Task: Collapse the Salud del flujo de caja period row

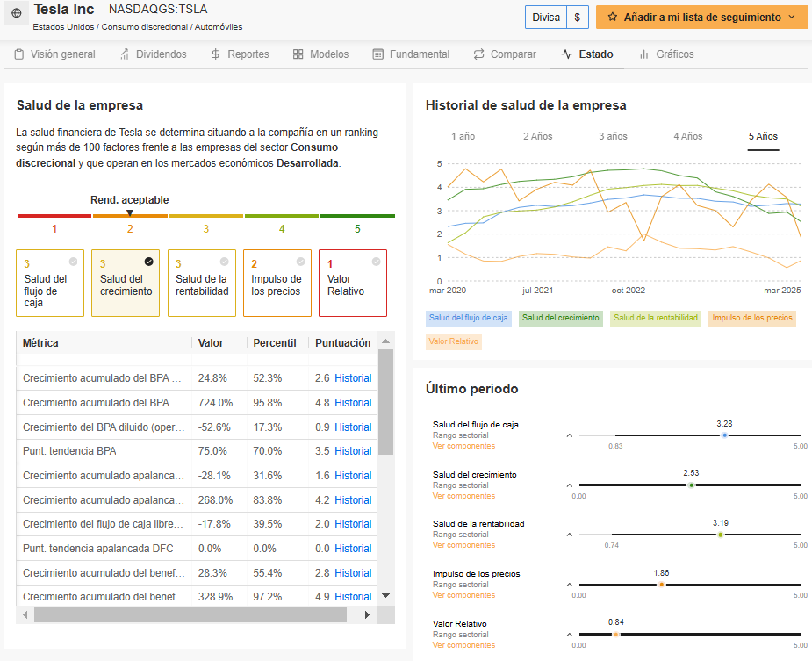Action: pos(570,435)
